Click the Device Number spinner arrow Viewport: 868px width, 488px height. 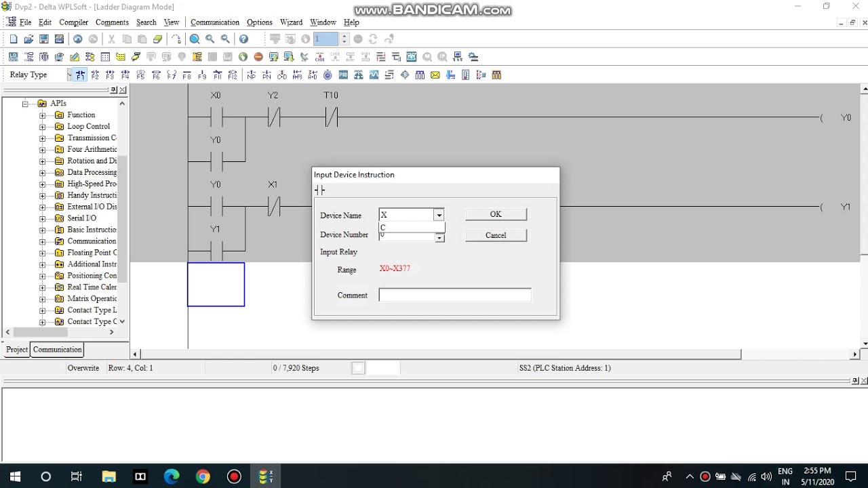(x=439, y=237)
